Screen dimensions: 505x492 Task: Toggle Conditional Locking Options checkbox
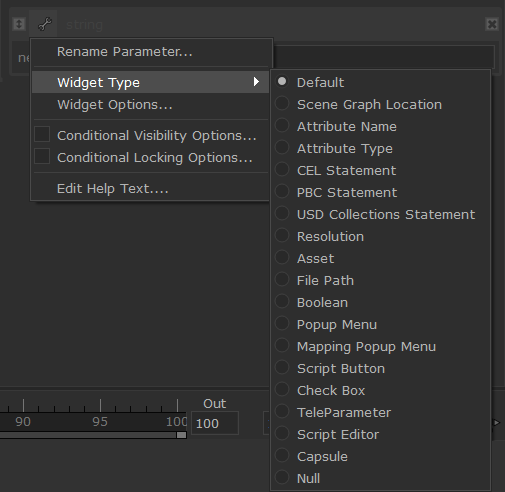(42, 157)
